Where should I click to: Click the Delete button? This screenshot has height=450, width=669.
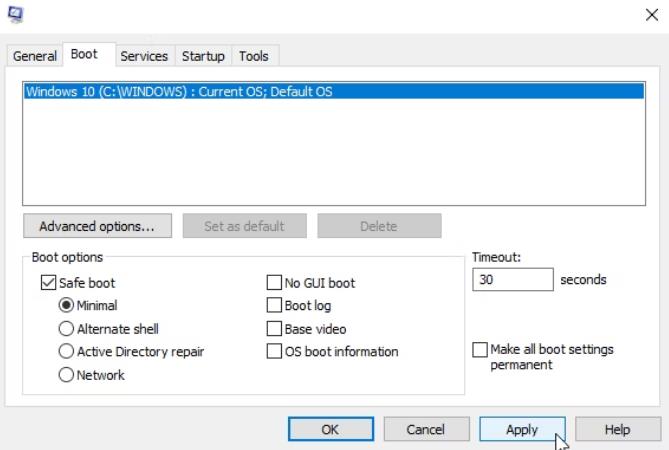379,226
